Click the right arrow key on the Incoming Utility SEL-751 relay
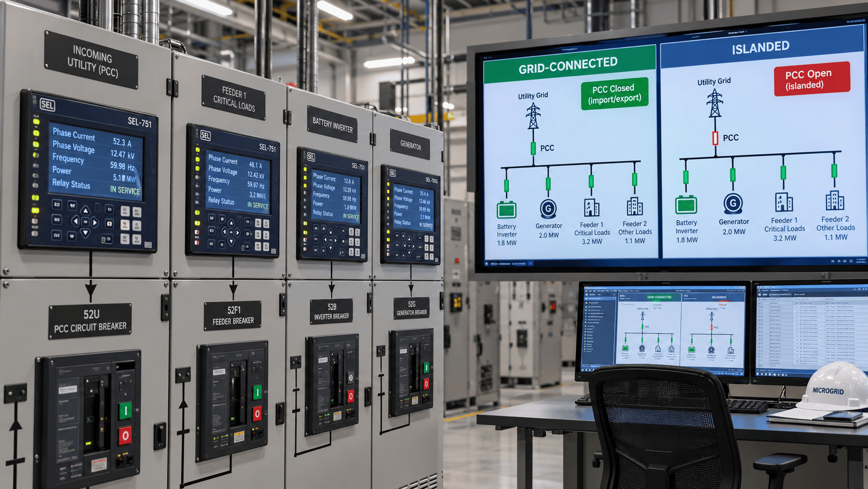This screenshot has width=868, height=489. point(95,222)
